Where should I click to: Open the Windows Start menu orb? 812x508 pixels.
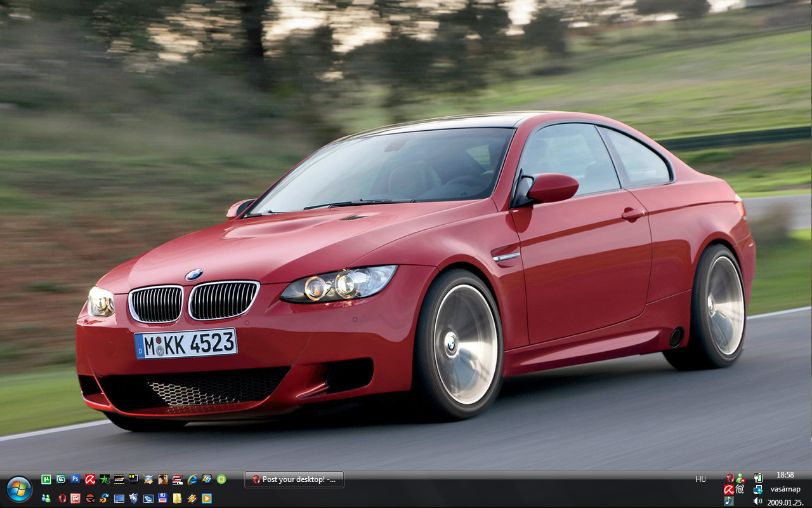click(19, 489)
